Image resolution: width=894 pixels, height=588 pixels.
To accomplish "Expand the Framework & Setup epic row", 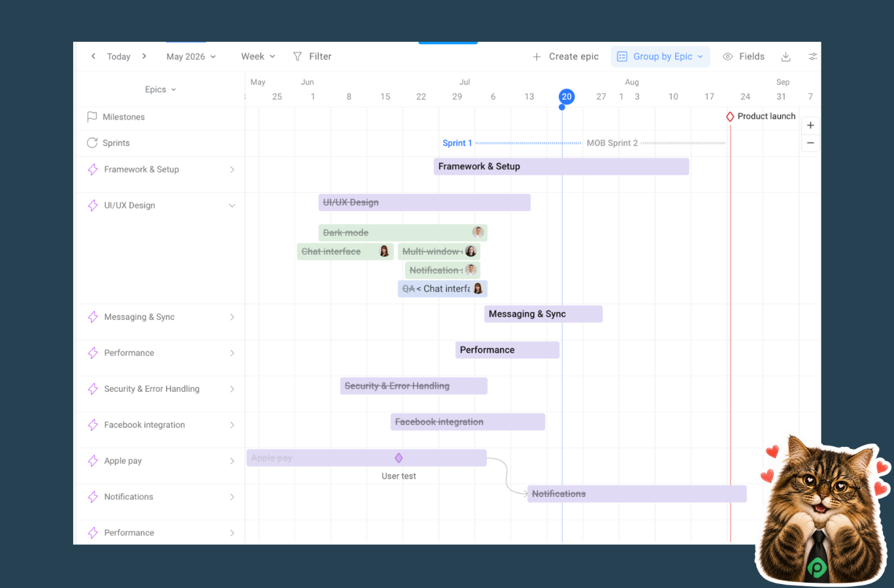I will point(232,169).
